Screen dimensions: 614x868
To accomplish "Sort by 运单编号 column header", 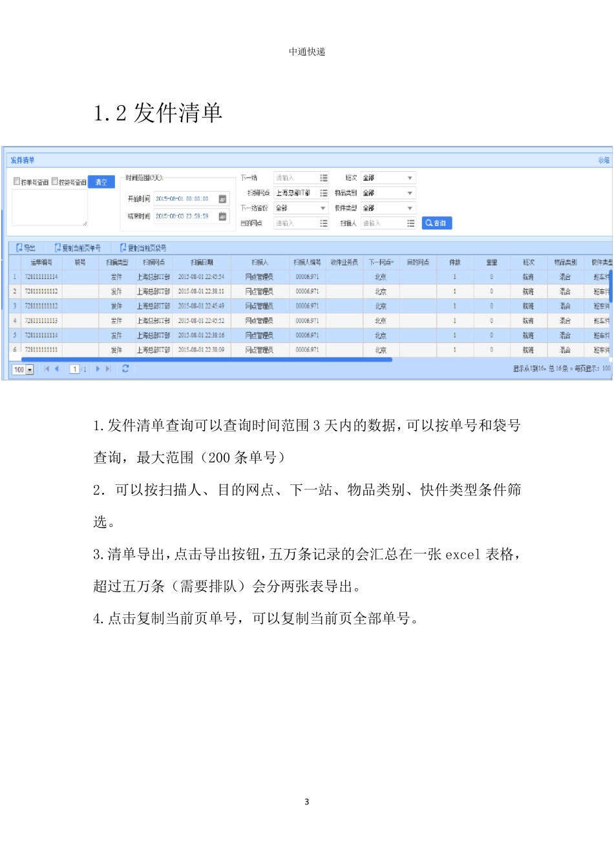I will pos(41,262).
